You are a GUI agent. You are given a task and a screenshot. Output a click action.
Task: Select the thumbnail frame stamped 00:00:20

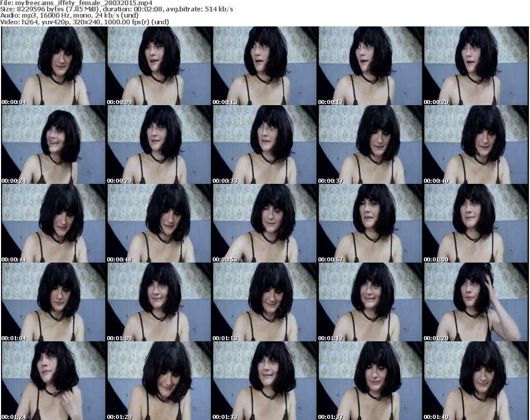pos(476,66)
